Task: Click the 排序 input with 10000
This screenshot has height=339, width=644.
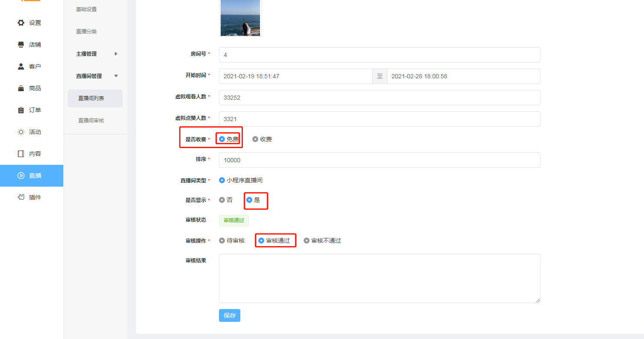Action: pyautogui.click(x=380, y=160)
